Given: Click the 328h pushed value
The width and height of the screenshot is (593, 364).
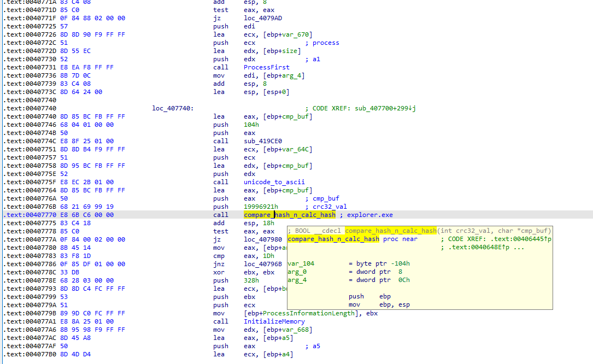Looking at the screenshot, I should coord(251,280).
